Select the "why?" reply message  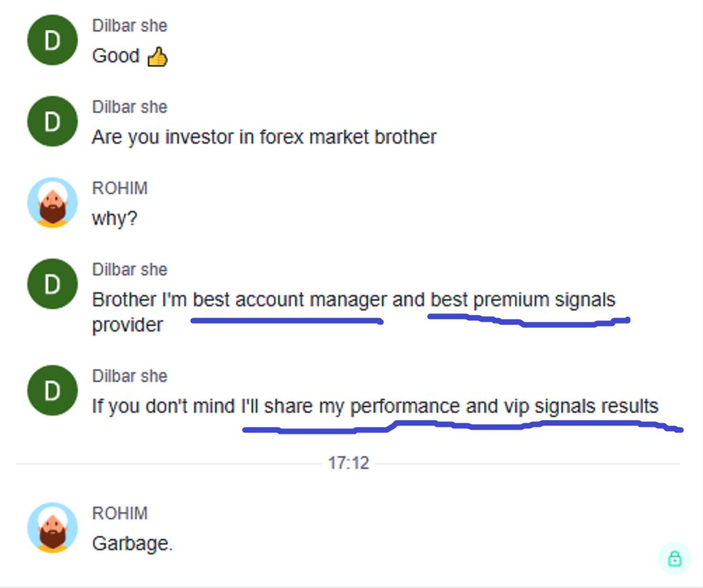[x=114, y=219]
